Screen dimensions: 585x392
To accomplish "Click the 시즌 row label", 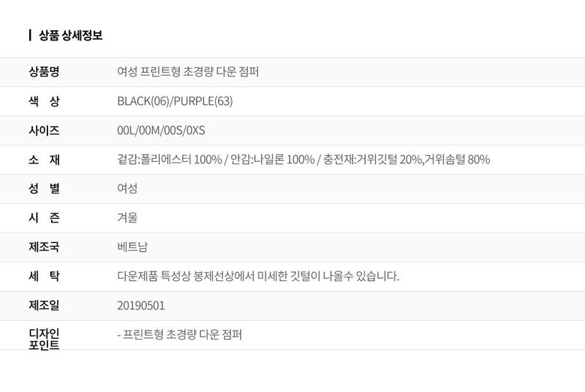I will tap(44, 218).
